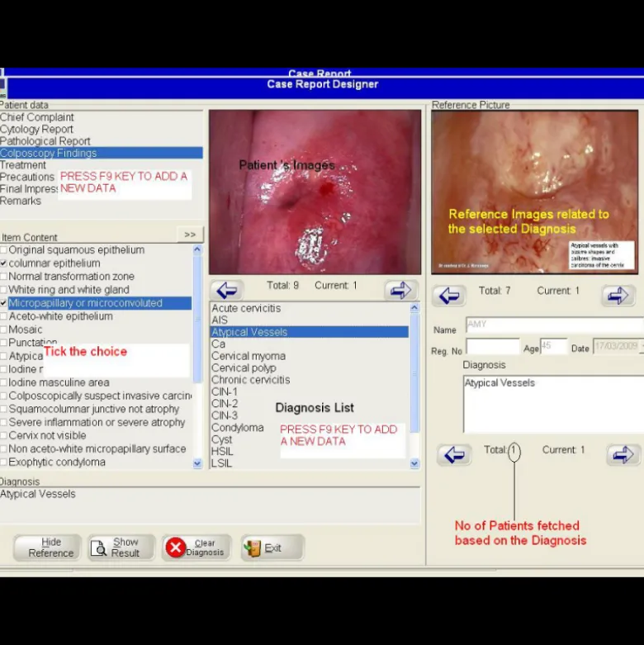Select Remarks in patient data
Image resolution: width=644 pixels, height=645 pixels.
(x=102, y=201)
